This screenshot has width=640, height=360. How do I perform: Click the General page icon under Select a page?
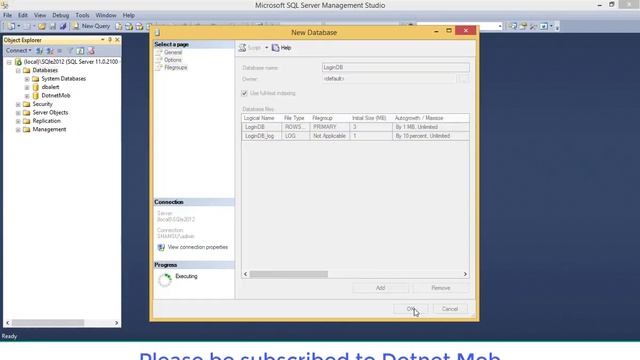coord(159,53)
